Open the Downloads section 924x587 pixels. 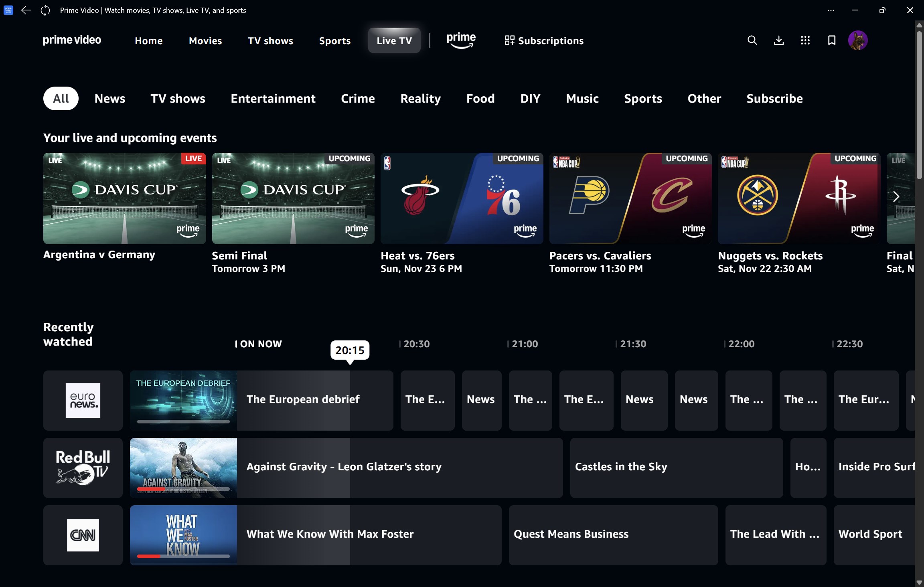click(778, 40)
